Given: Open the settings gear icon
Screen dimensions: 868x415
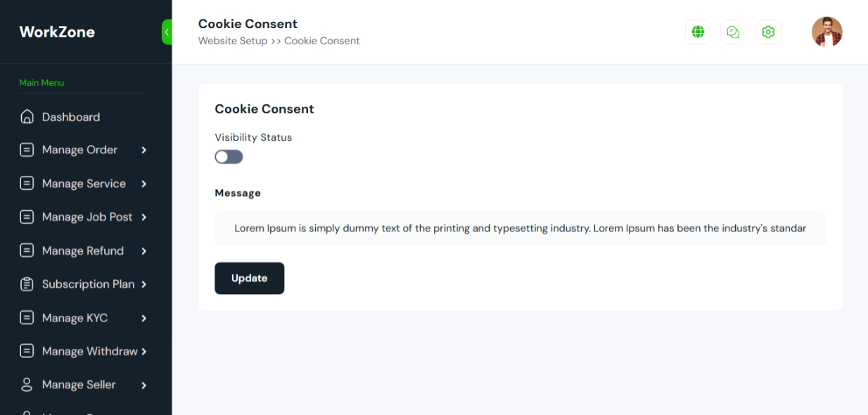Looking at the screenshot, I should pyautogui.click(x=768, y=32).
